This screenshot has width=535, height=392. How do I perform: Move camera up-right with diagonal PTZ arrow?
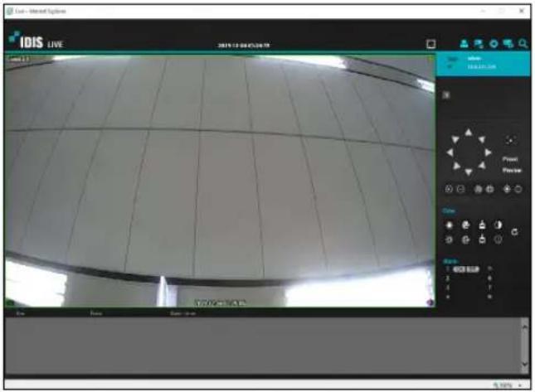(482, 139)
